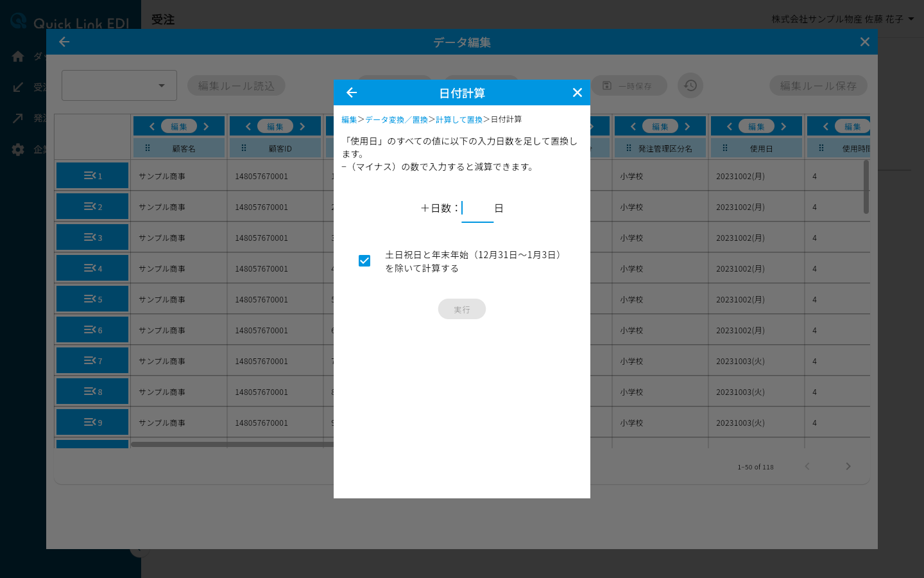924x578 pixels.
Task: Focus the ＋日数 input field
Action: (x=477, y=208)
